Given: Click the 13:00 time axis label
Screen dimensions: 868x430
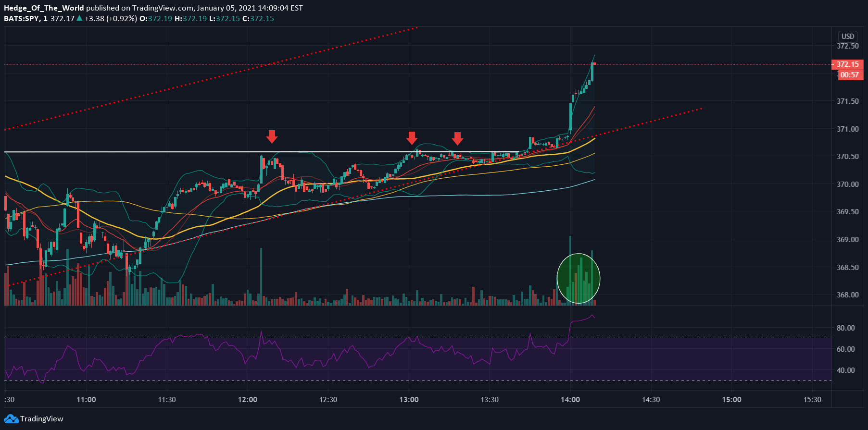Looking at the screenshot, I should pos(409,400).
